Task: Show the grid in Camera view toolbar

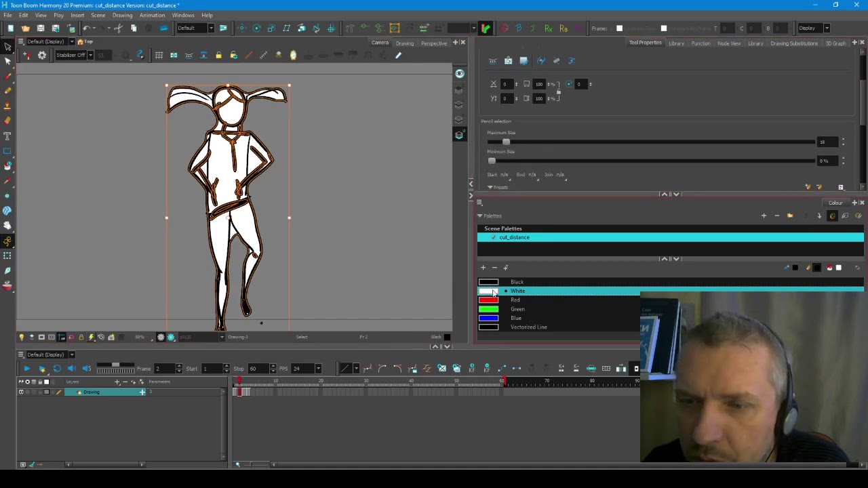Action: point(159,56)
